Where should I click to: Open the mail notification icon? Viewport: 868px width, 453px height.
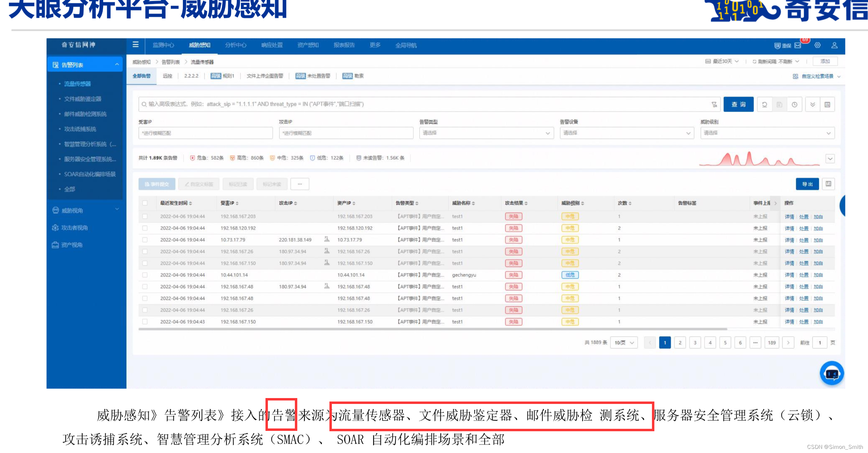tap(798, 45)
